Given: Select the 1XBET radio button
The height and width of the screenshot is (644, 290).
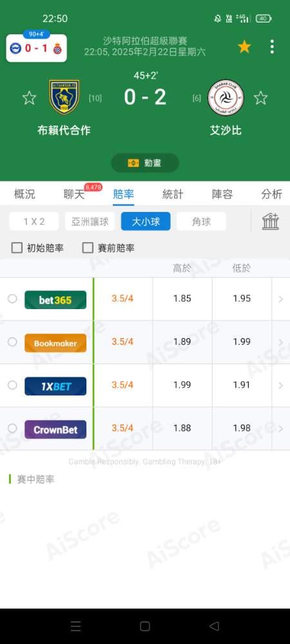Looking at the screenshot, I should [x=12, y=385].
